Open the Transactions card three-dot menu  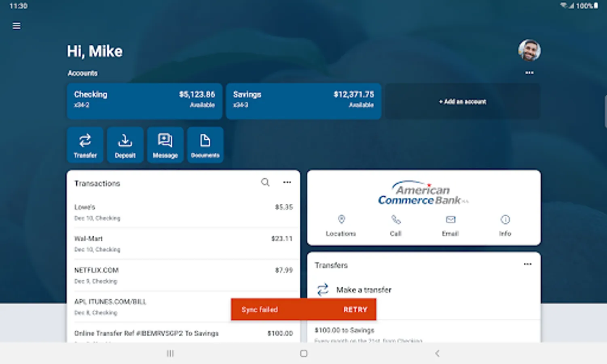(287, 182)
